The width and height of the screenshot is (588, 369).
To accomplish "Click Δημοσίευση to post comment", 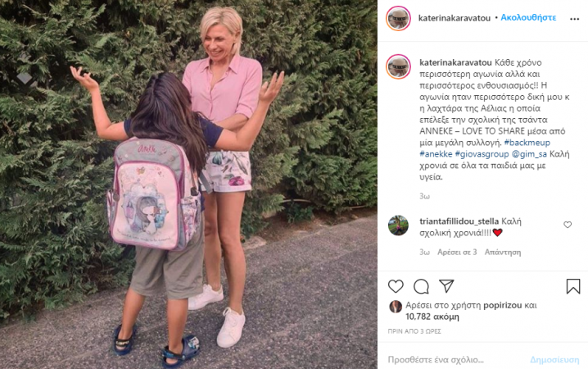I will (x=554, y=360).
